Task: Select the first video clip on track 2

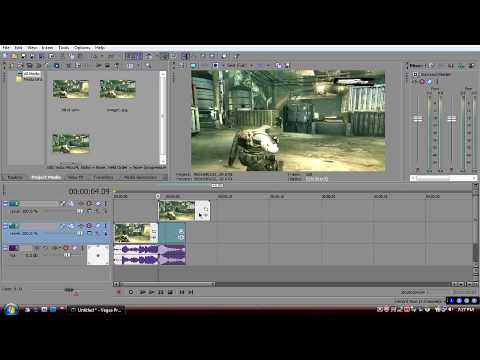Action: [x=136, y=233]
